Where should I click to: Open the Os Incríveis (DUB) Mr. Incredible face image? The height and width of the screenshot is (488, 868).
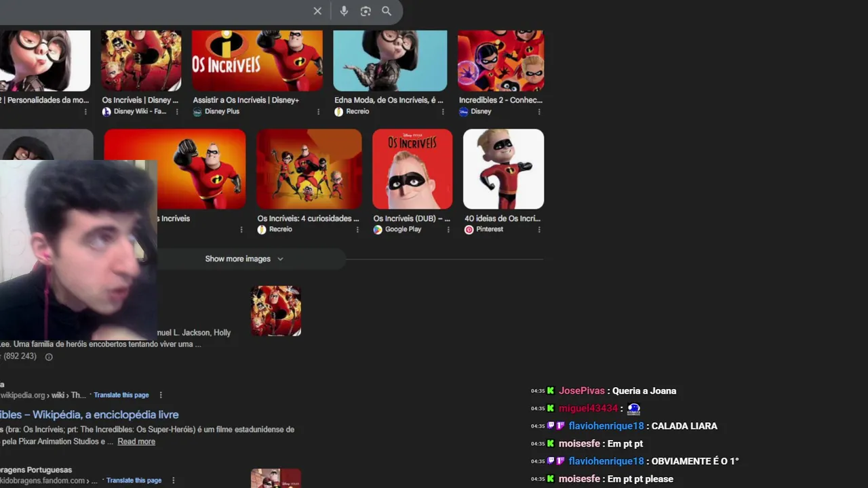[x=412, y=169]
